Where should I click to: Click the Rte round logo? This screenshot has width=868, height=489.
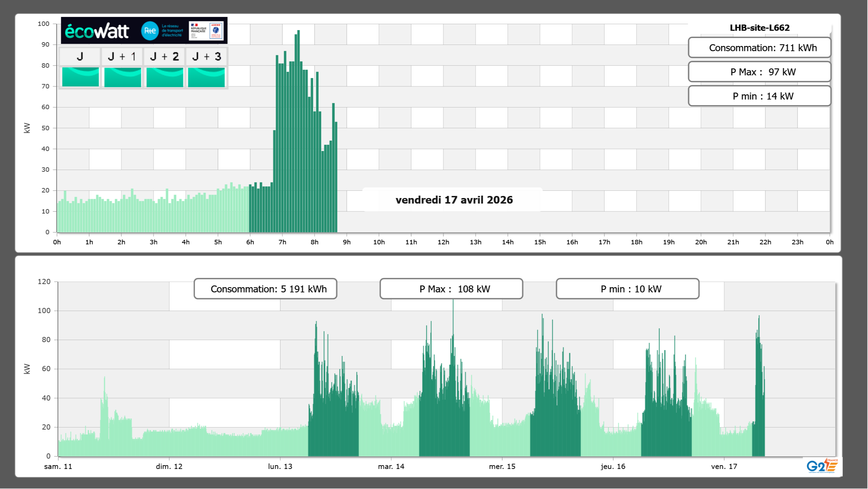[150, 31]
